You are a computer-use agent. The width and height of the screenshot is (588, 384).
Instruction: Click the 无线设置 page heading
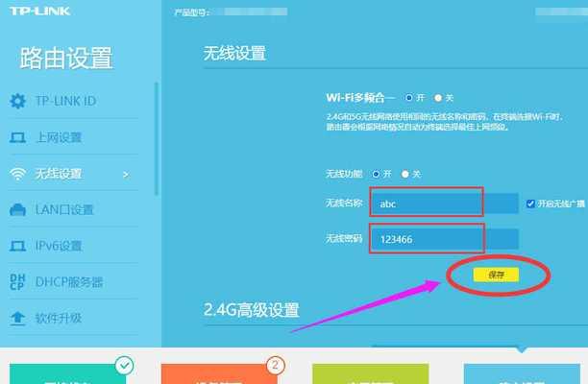click(234, 53)
